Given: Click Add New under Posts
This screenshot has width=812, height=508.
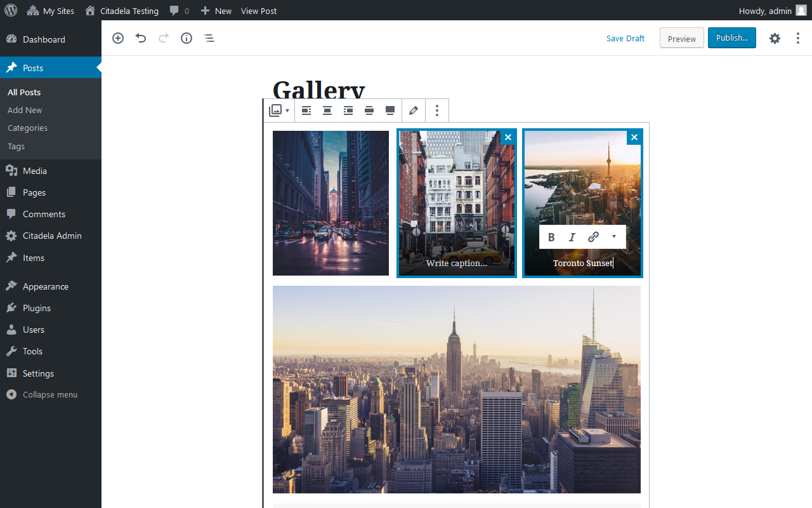Looking at the screenshot, I should 25,110.
